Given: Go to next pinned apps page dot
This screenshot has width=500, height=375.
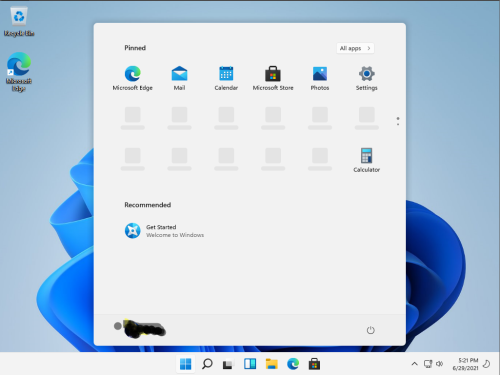Looking at the screenshot, I should pos(398,124).
